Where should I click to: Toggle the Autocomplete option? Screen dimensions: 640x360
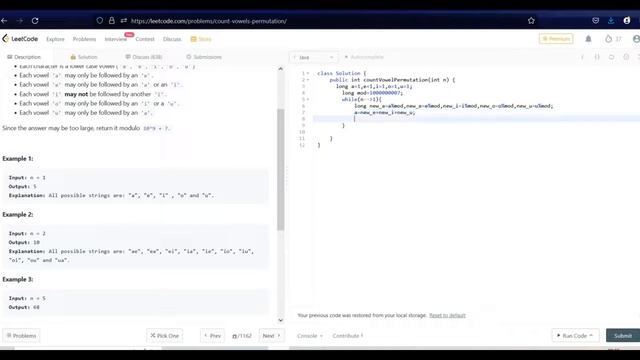click(364, 57)
